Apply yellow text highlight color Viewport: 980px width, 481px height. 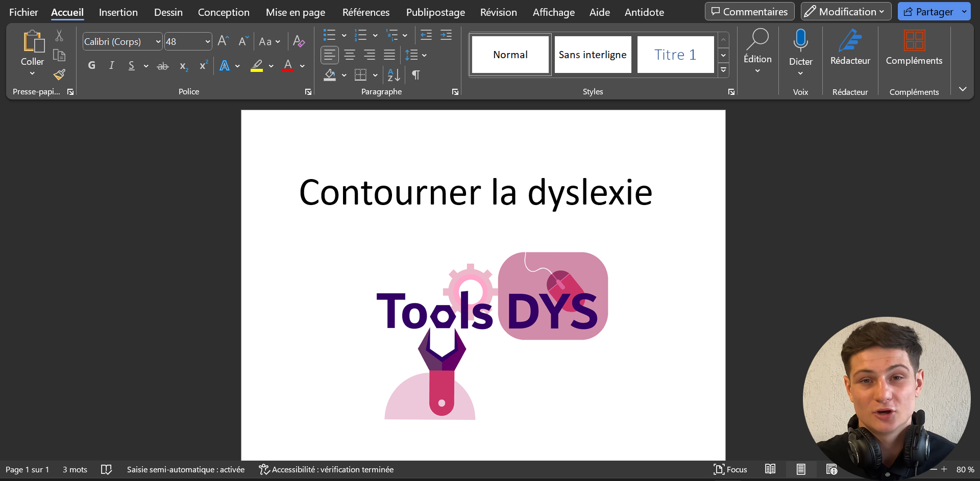pos(257,66)
